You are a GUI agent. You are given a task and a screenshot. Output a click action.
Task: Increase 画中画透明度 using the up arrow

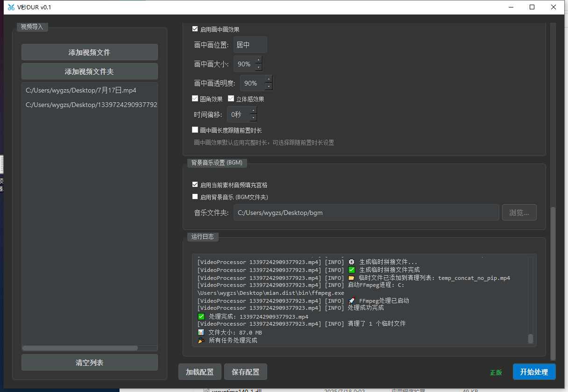pos(268,79)
